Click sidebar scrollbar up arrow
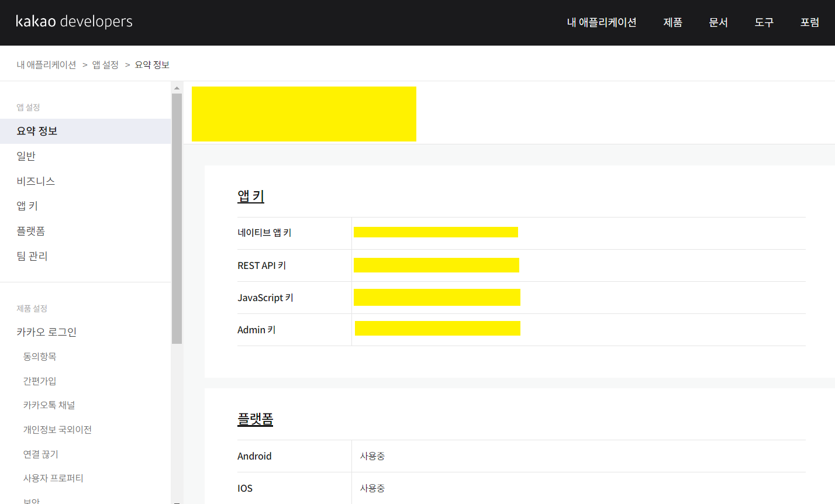Viewport: 835px width, 504px height. click(x=177, y=88)
